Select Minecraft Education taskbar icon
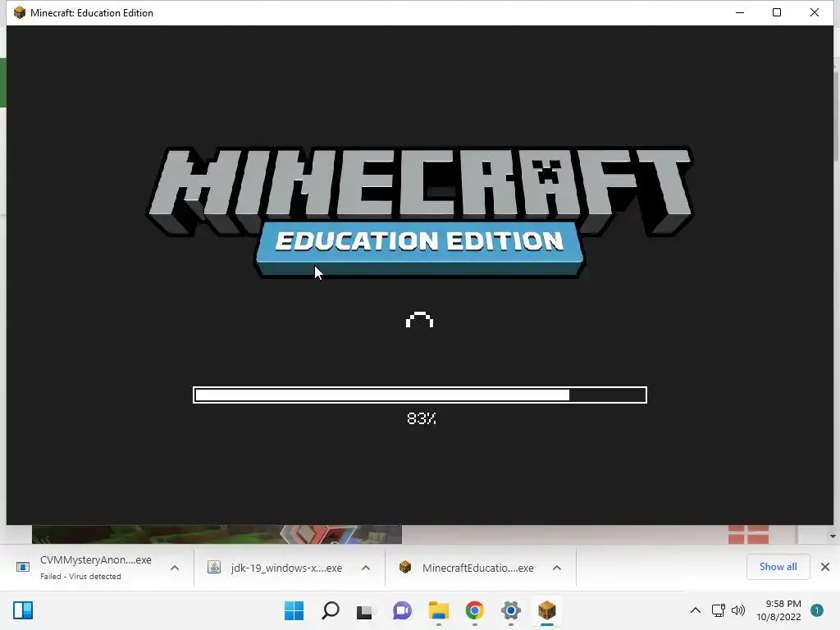Viewport: 840px width, 630px height. click(547, 610)
